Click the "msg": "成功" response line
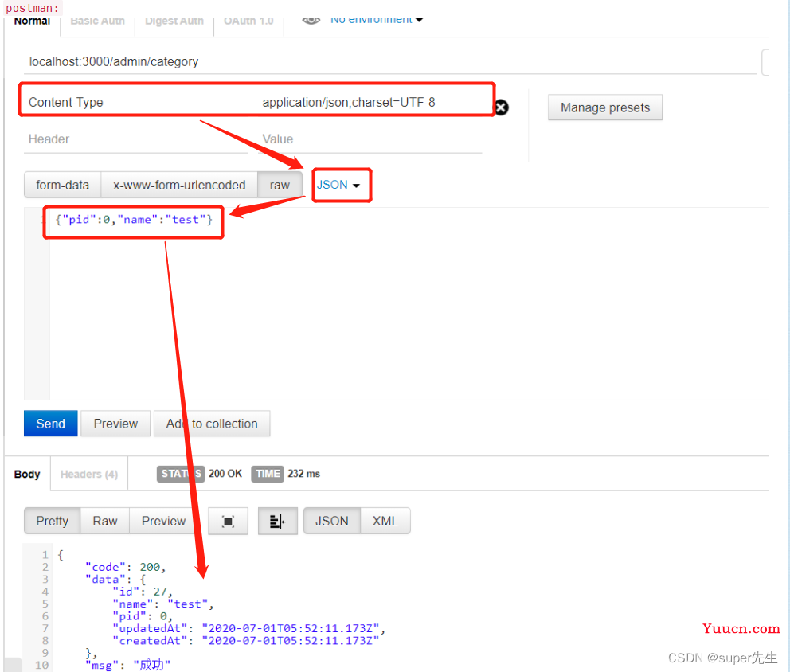This screenshot has width=790, height=672. tap(128, 665)
